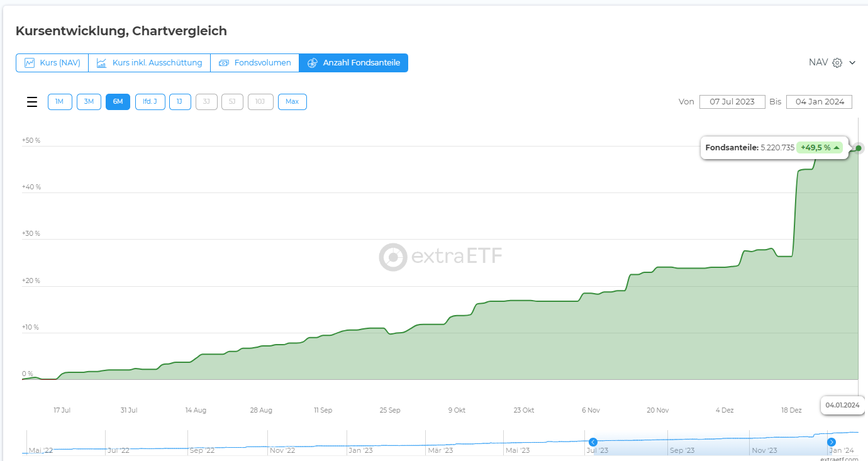Open the extraetf.com credit link

coord(839,458)
